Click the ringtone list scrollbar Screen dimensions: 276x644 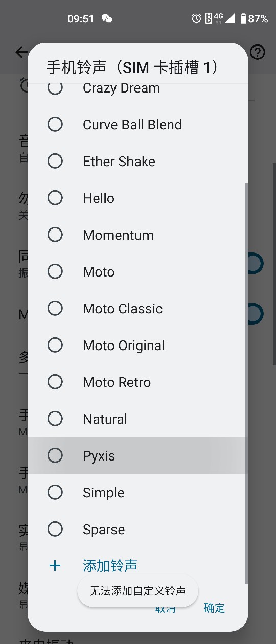[x=247, y=383]
